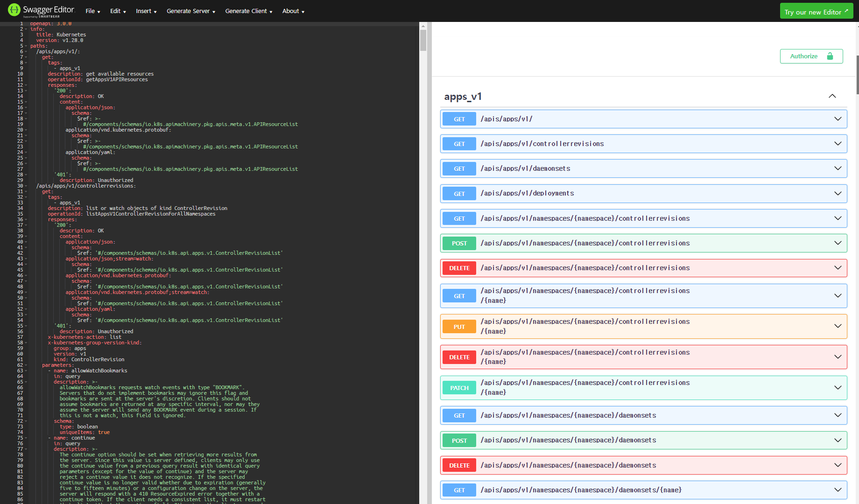Click the GET badge on /apis/apps/v1/ row
This screenshot has height=504, width=859.
click(459, 119)
